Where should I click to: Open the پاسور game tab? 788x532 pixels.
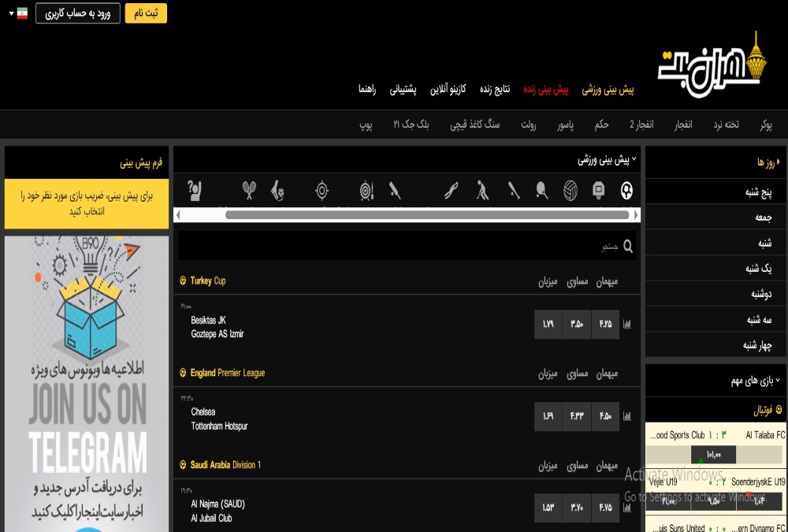(x=565, y=125)
